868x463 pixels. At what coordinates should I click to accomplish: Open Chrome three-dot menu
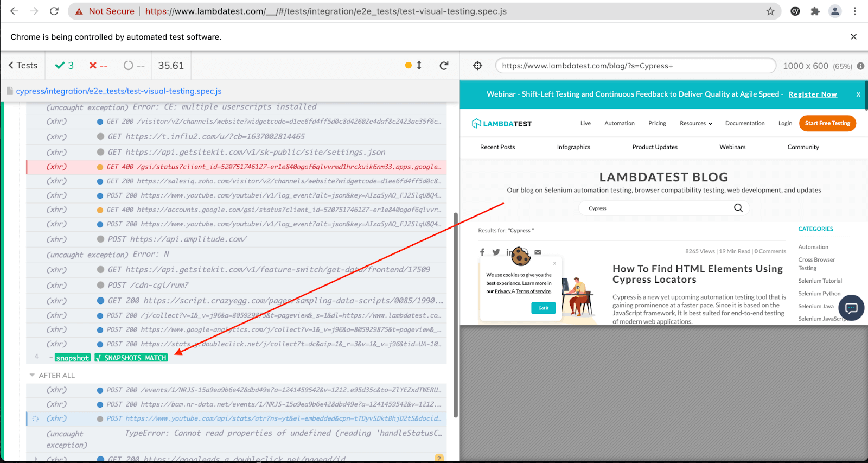pyautogui.click(x=855, y=11)
